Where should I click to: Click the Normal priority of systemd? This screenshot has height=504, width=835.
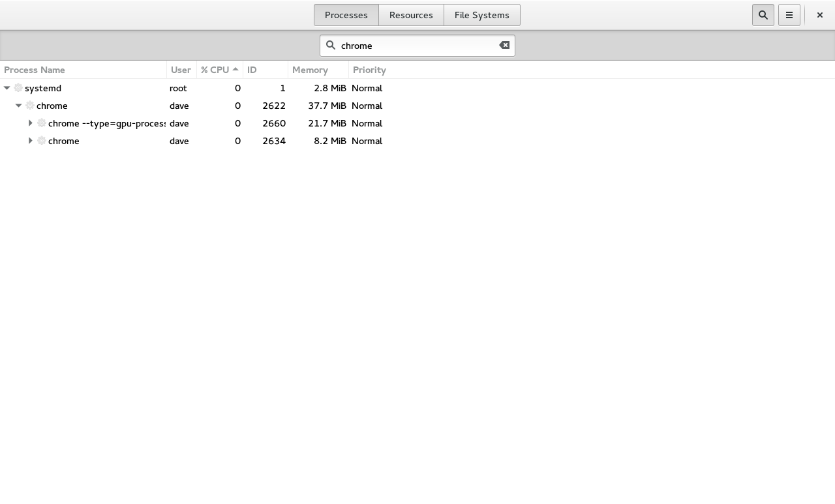pyautogui.click(x=367, y=87)
